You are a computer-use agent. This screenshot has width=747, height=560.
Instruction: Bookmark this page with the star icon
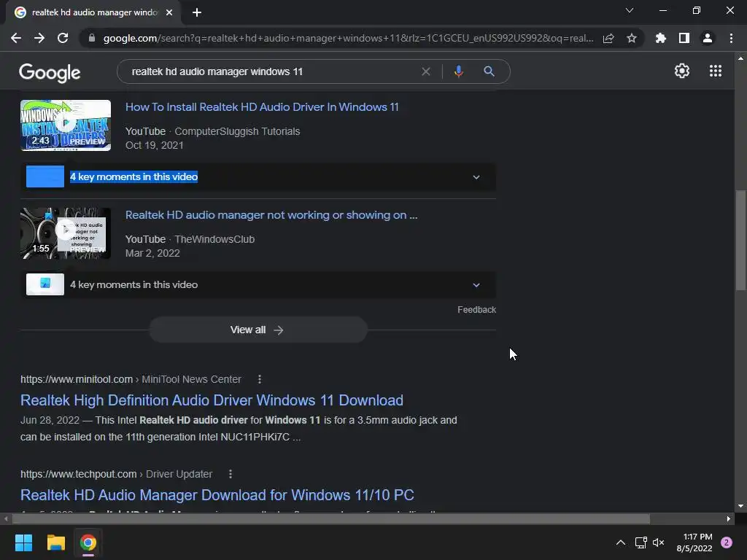632,38
